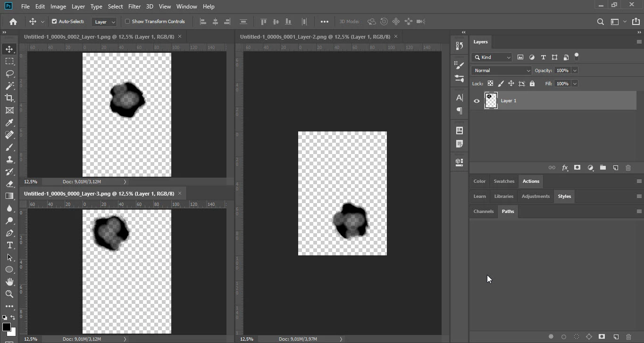Select the Lasso tool
Viewport: 644px width, 343px height.
click(x=9, y=73)
